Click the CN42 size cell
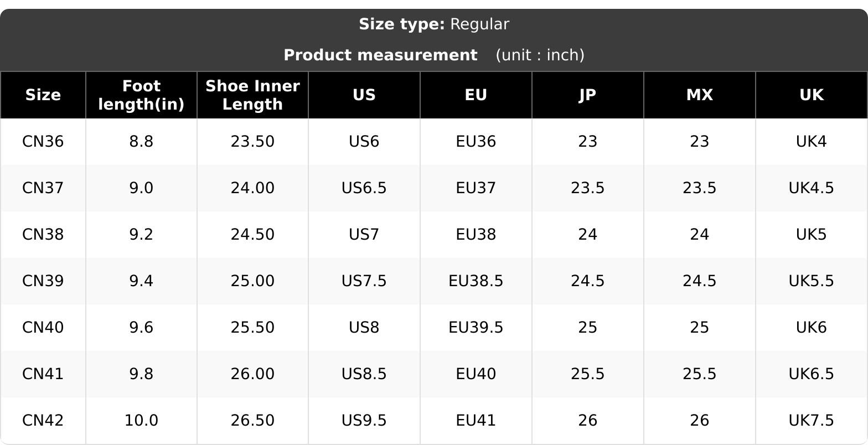The image size is (868, 445). 43,421
